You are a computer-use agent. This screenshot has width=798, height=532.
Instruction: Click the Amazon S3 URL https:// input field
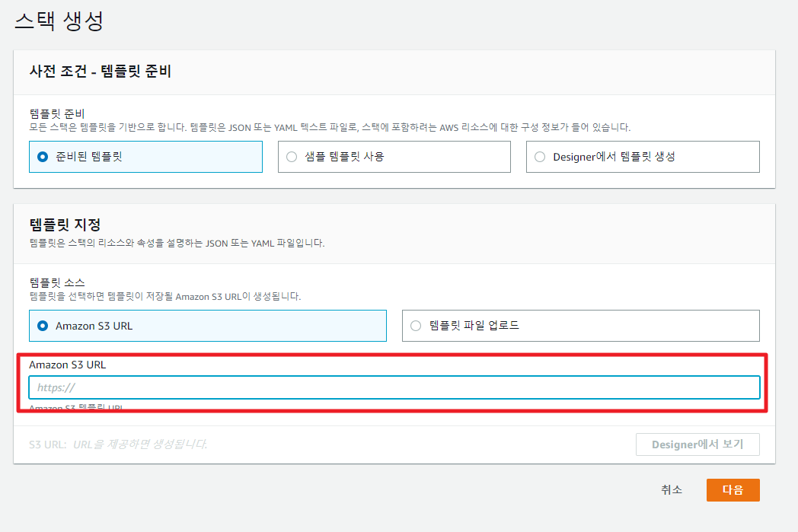pyautogui.click(x=394, y=387)
